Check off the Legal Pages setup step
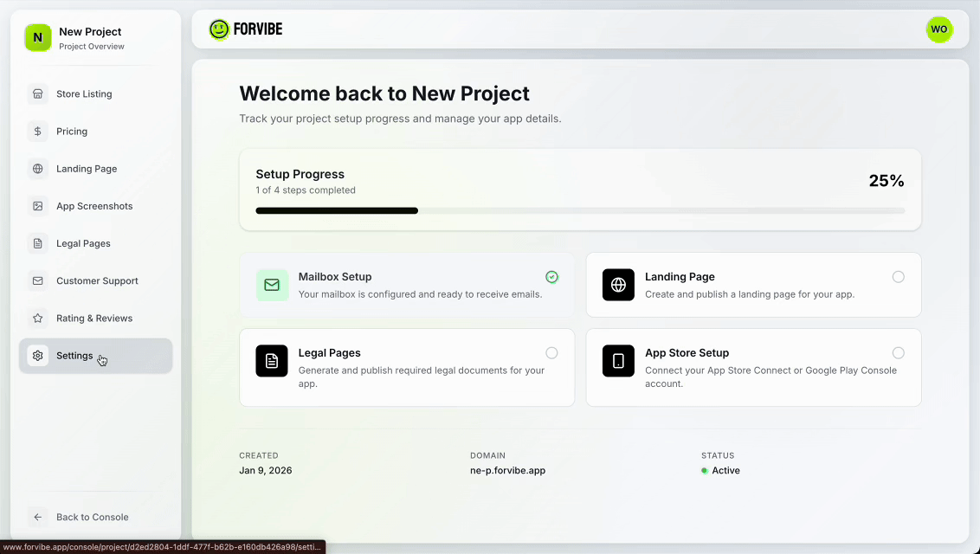 [551, 353]
